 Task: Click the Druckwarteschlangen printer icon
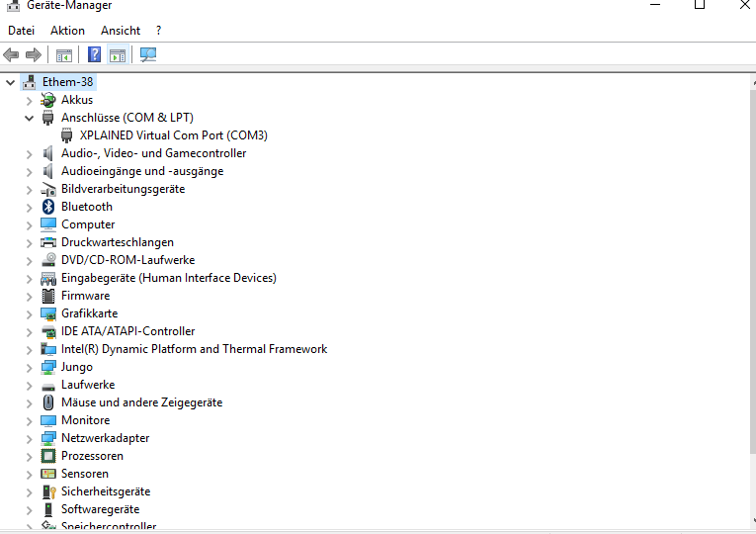(x=47, y=242)
